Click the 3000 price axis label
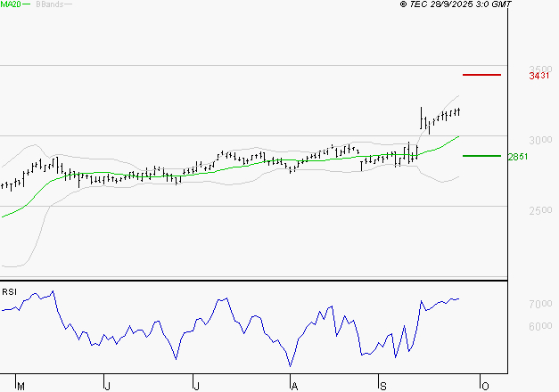This screenshot has width=559, height=392. coord(541,140)
